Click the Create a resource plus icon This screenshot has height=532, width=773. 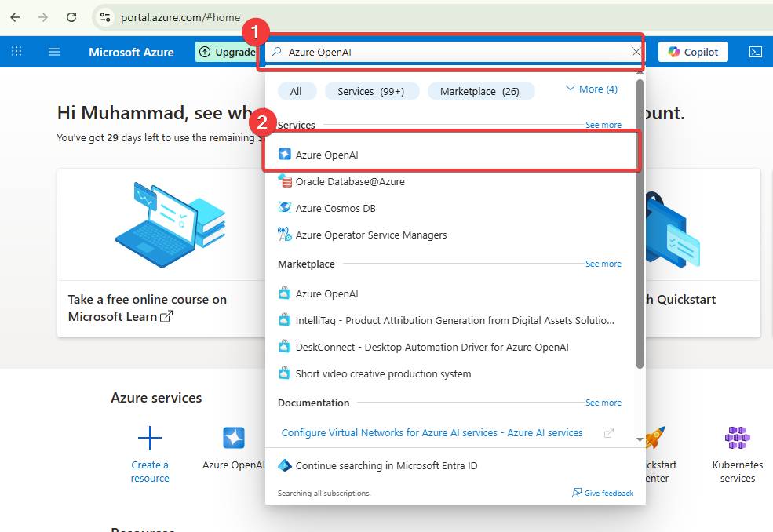[150, 438]
